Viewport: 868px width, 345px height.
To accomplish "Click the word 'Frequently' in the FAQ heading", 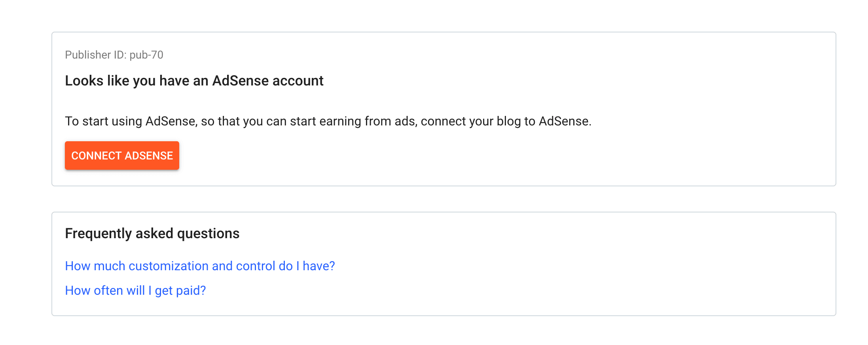I will 98,233.
